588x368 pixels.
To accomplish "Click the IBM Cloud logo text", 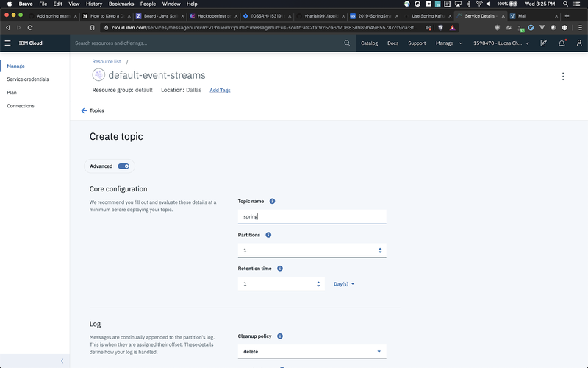I will pos(30,43).
